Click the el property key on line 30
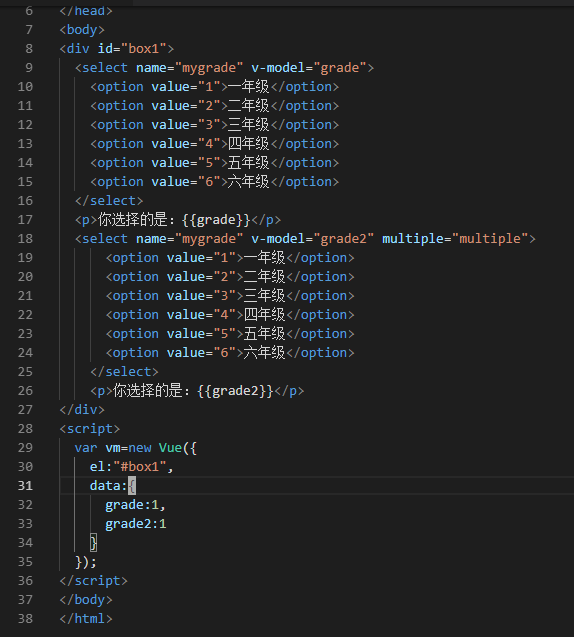Viewport: 574px width, 637px height. [97, 467]
